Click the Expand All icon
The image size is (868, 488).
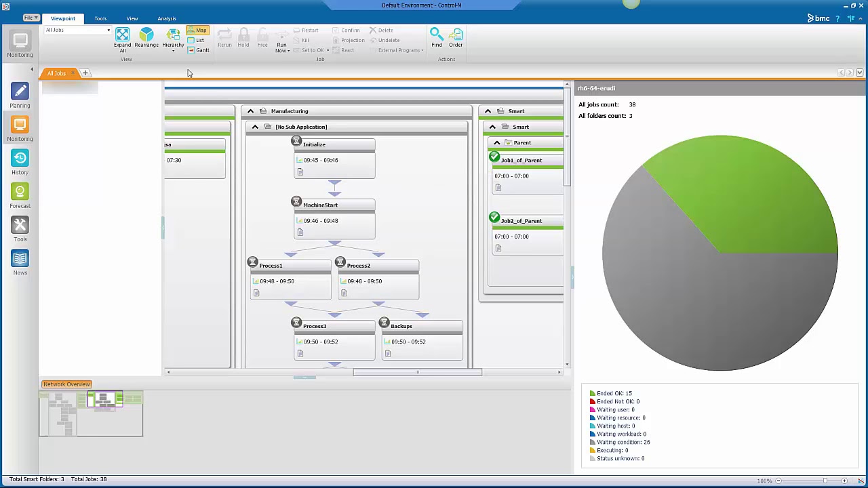pyautogui.click(x=122, y=35)
